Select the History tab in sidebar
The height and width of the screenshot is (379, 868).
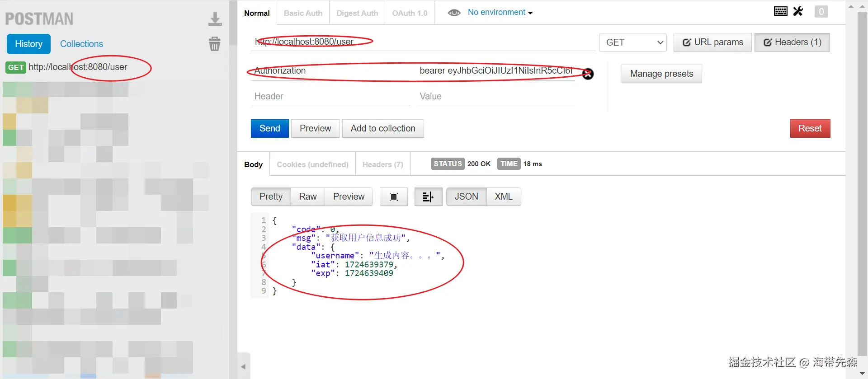click(28, 44)
